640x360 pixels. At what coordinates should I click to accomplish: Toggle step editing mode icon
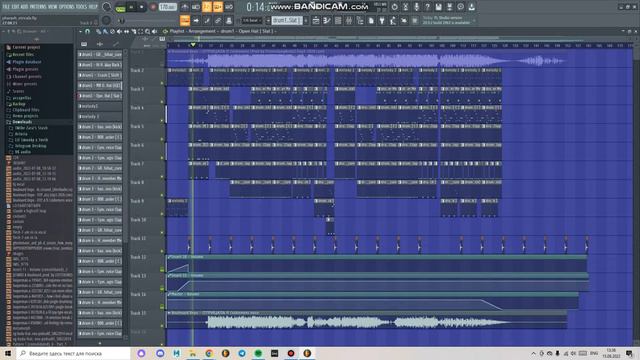coord(207,20)
